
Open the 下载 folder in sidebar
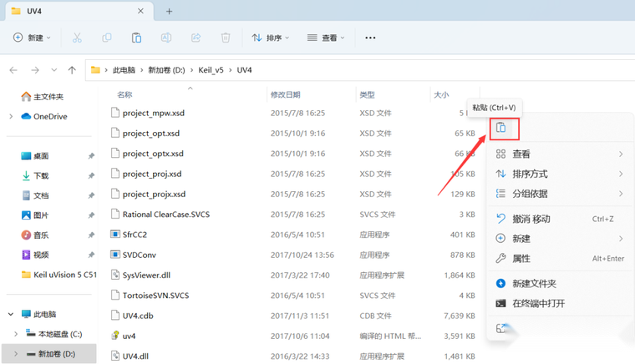41,176
